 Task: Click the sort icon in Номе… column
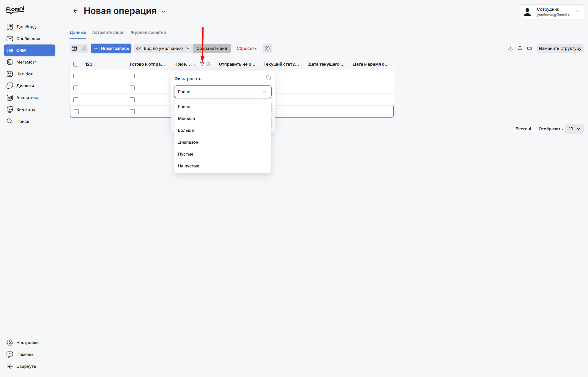coord(196,64)
